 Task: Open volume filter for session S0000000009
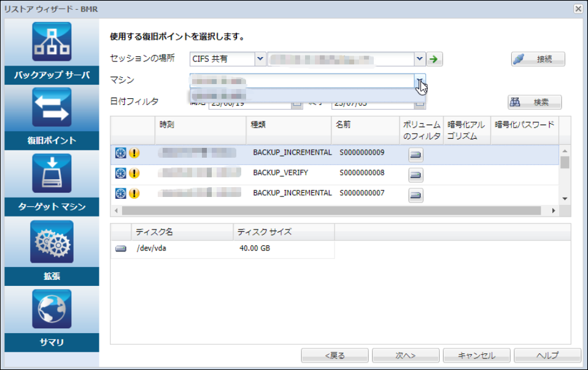pos(416,155)
